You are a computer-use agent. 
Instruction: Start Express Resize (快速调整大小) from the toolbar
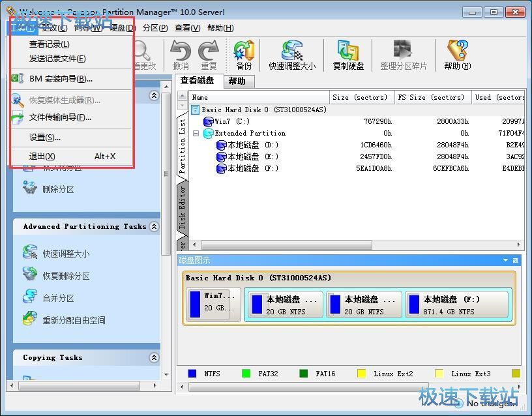[292, 55]
